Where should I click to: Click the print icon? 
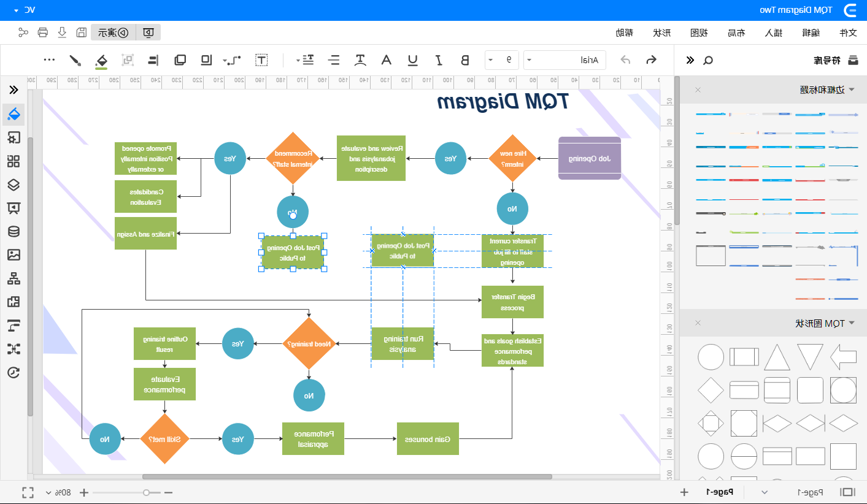[x=43, y=32]
